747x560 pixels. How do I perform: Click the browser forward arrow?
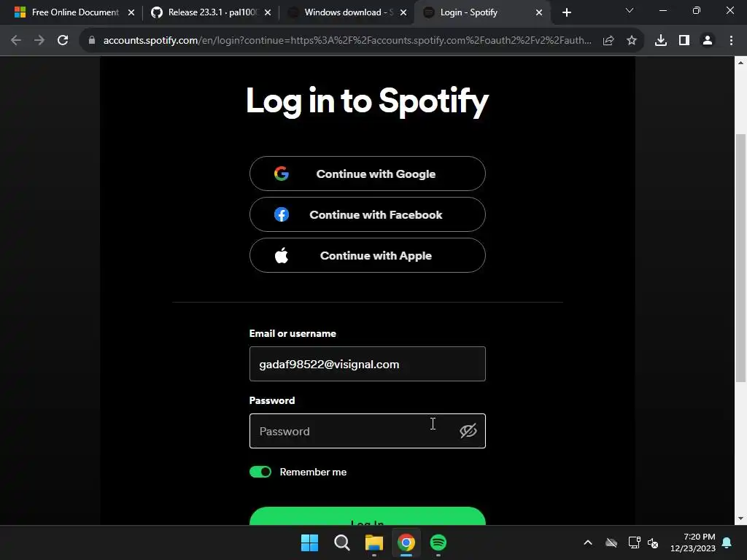click(39, 41)
